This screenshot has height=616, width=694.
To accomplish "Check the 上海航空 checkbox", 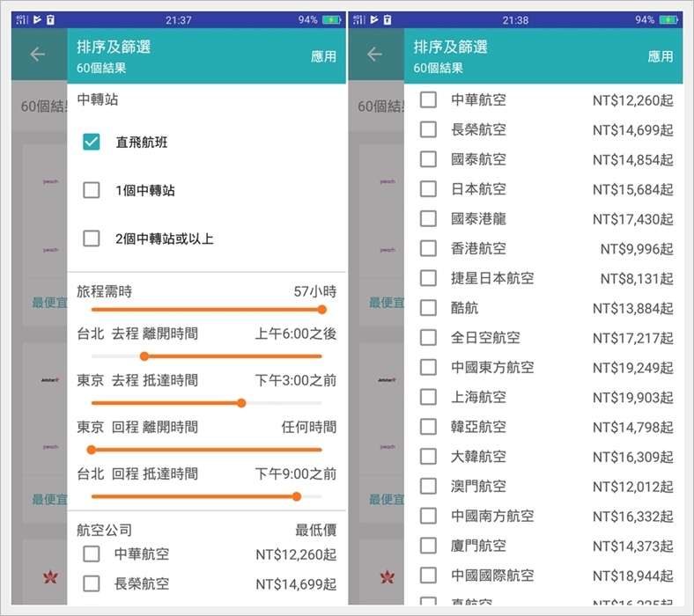I will 428,397.
